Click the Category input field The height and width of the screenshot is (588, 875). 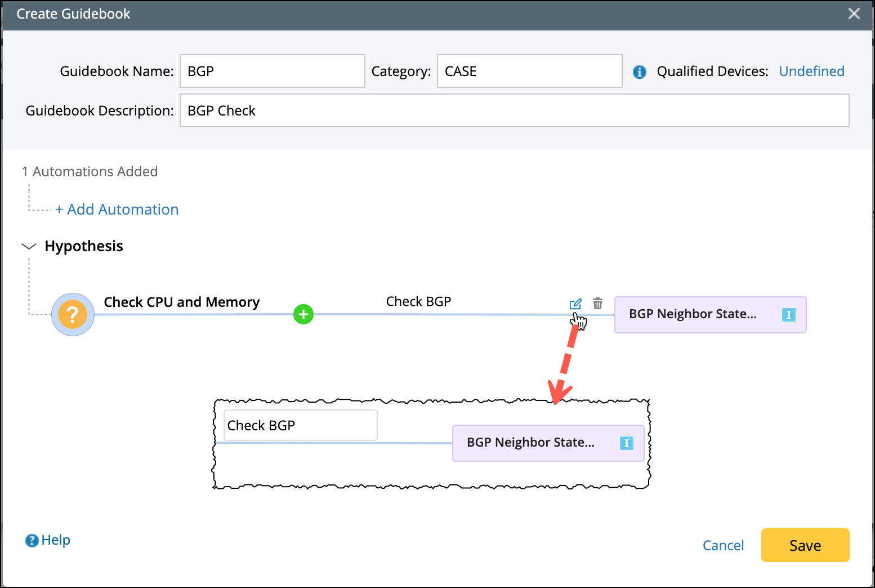pyautogui.click(x=529, y=71)
